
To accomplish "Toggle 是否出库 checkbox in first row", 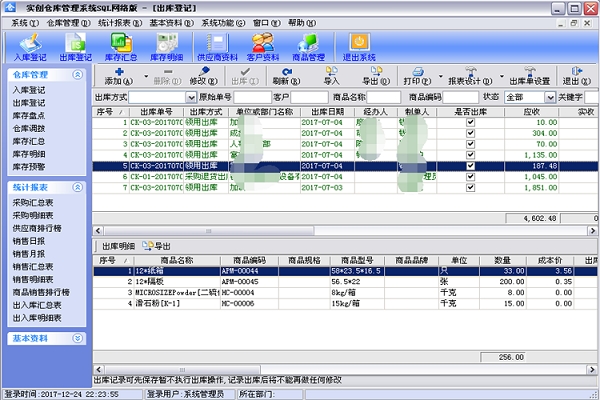I will click(470, 122).
